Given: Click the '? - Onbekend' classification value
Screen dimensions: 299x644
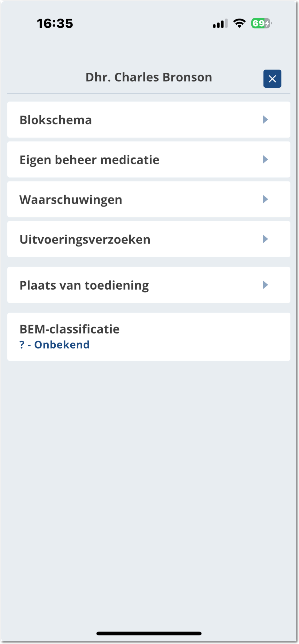Looking at the screenshot, I should [55, 345].
